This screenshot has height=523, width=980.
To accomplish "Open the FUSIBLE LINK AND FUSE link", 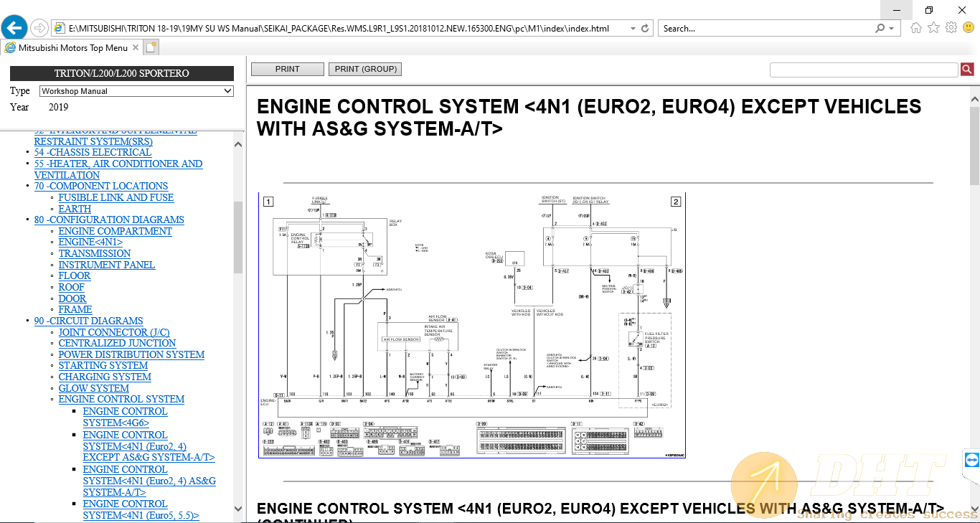I will [116, 197].
